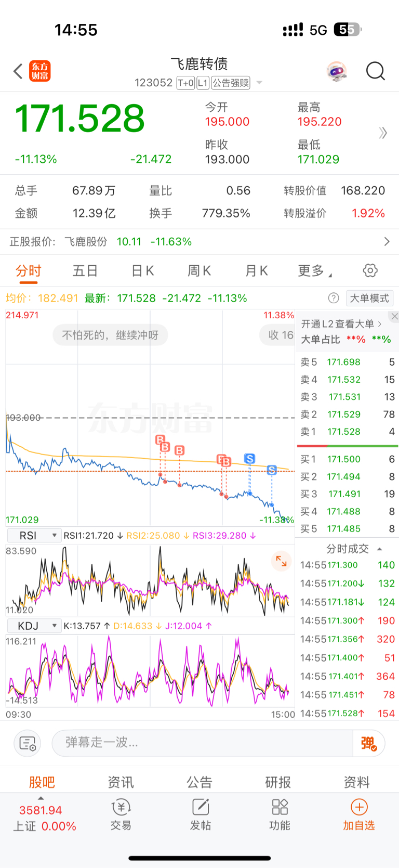Image resolution: width=399 pixels, height=868 pixels.
Task: Tap trade record 171.401 volume 364
Action: (347, 677)
